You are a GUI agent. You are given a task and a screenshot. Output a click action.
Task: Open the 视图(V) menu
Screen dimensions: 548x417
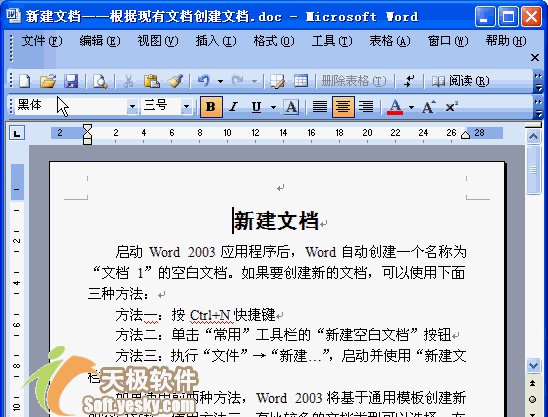point(158,41)
